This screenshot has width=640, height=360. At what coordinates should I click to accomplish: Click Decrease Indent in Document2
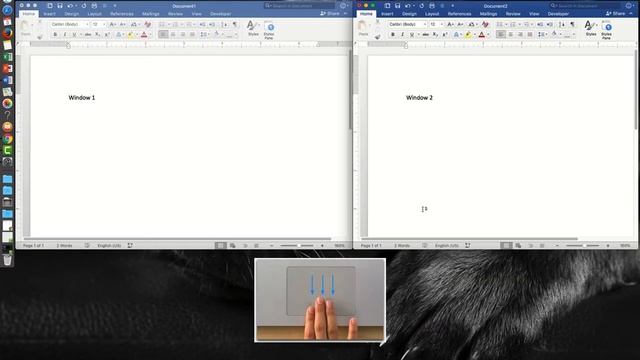540,24
